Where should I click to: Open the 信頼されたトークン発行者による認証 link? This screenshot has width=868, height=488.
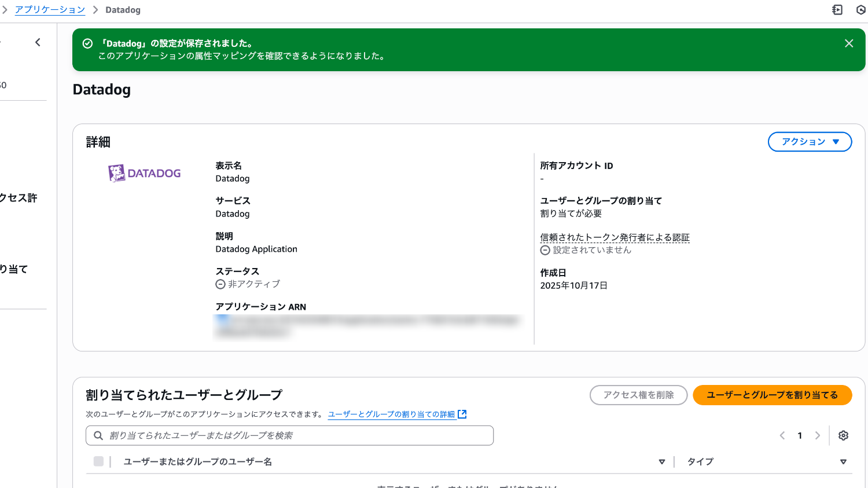(x=615, y=237)
